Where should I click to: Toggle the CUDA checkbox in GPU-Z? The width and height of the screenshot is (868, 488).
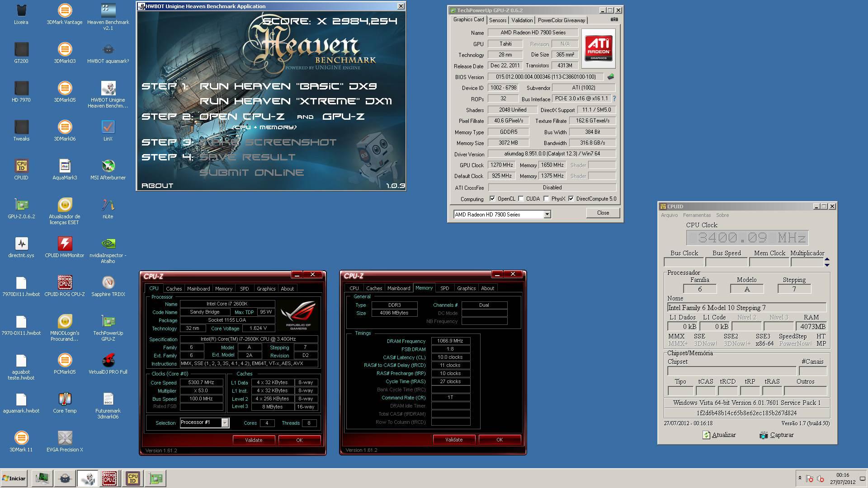coord(521,199)
